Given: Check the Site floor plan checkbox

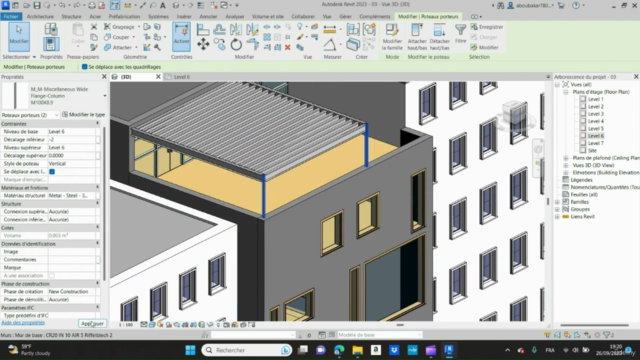Looking at the screenshot, I should (583, 151).
